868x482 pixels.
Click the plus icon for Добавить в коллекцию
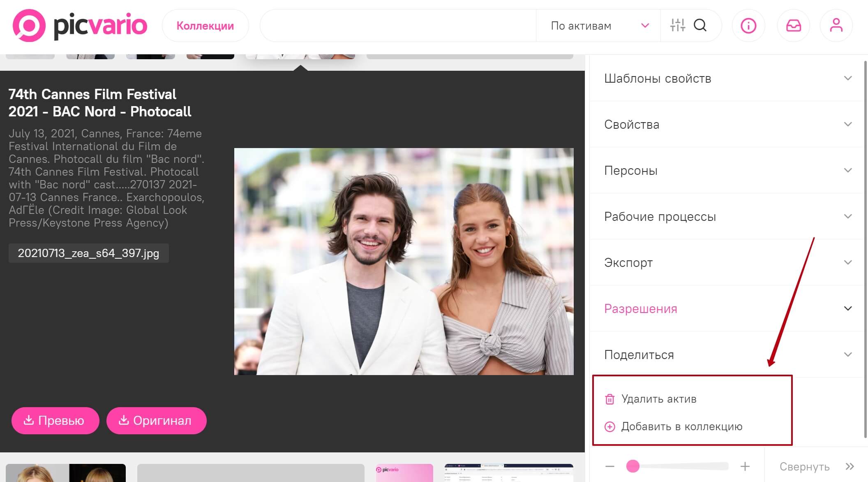click(610, 427)
